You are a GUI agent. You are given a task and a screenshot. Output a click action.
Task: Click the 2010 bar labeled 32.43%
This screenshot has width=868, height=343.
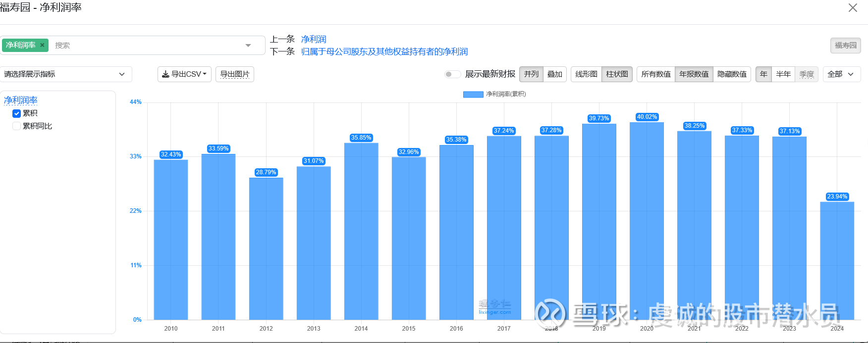click(171, 240)
